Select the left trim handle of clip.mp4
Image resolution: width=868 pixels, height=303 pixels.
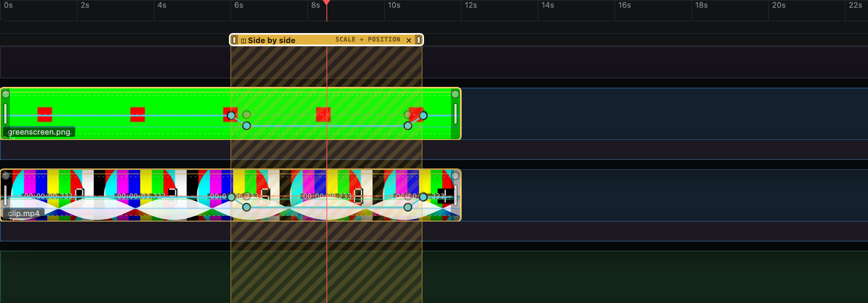[x=5, y=195]
